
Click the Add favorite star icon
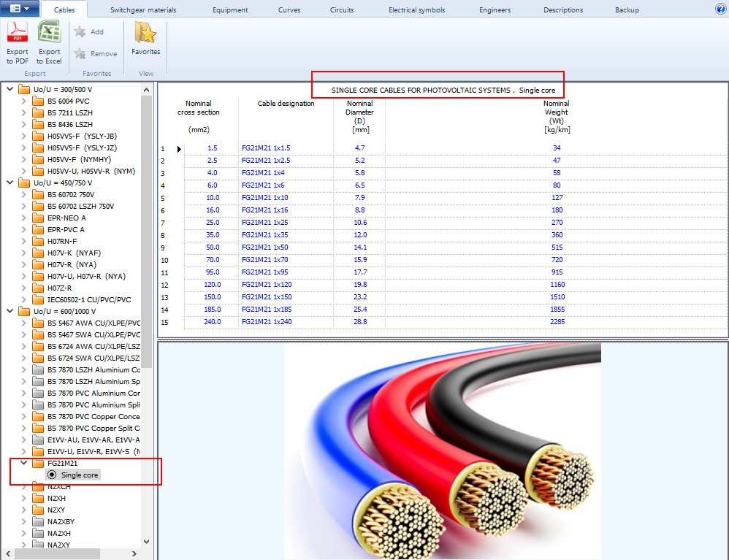click(80, 32)
